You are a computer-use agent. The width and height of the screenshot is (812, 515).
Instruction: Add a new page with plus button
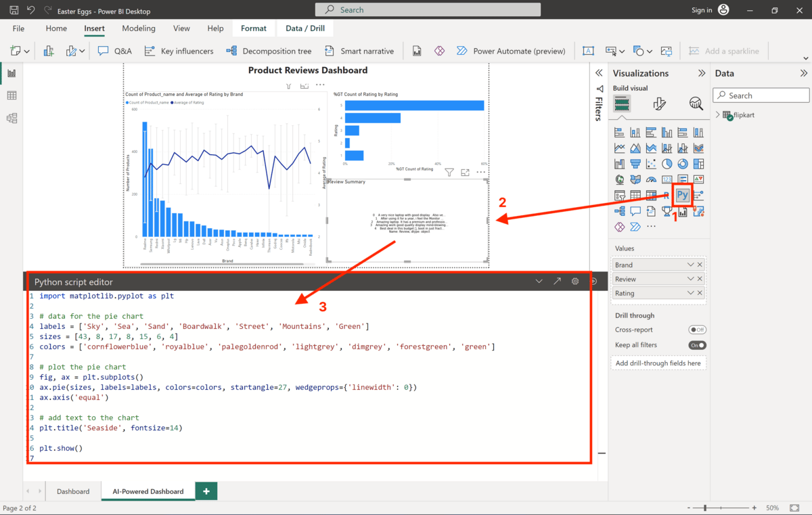point(206,491)
